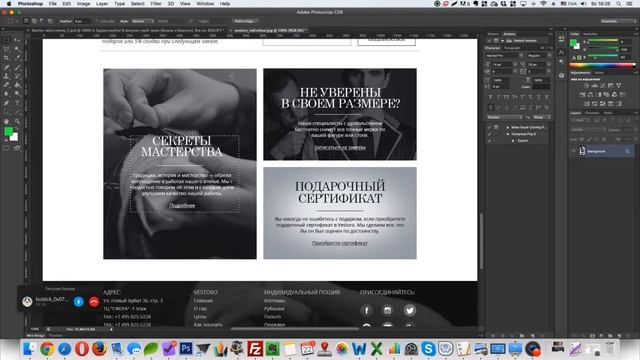Switch to the Channels tab
640x360 pixels.
tap(592, 113)
